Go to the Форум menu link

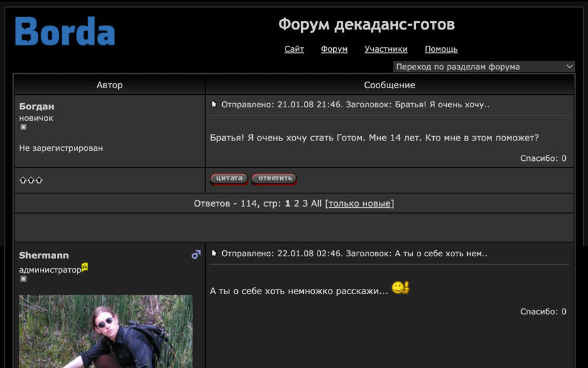(x=334, y=49)
